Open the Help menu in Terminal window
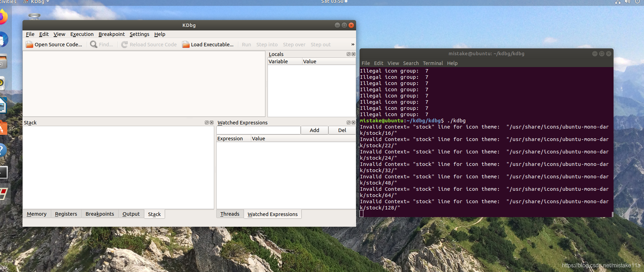The height and width of the screenshot is (272, 644). (452, 63)
